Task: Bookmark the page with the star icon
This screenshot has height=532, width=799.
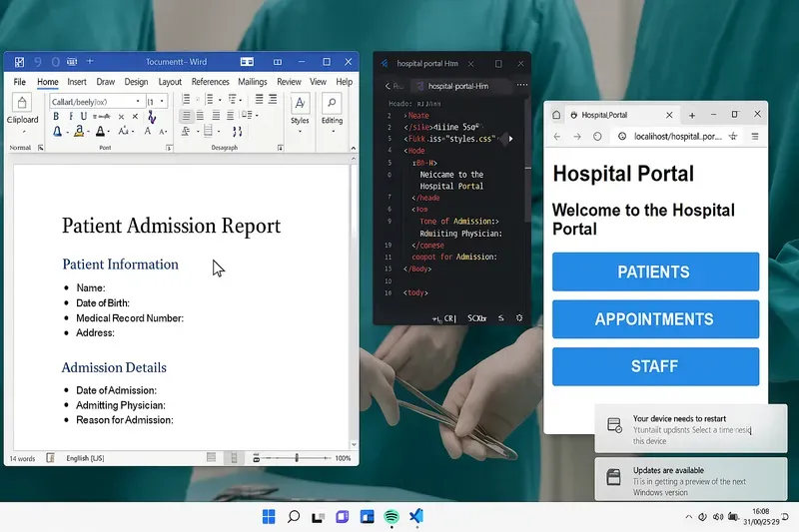Action: [733, 136]
